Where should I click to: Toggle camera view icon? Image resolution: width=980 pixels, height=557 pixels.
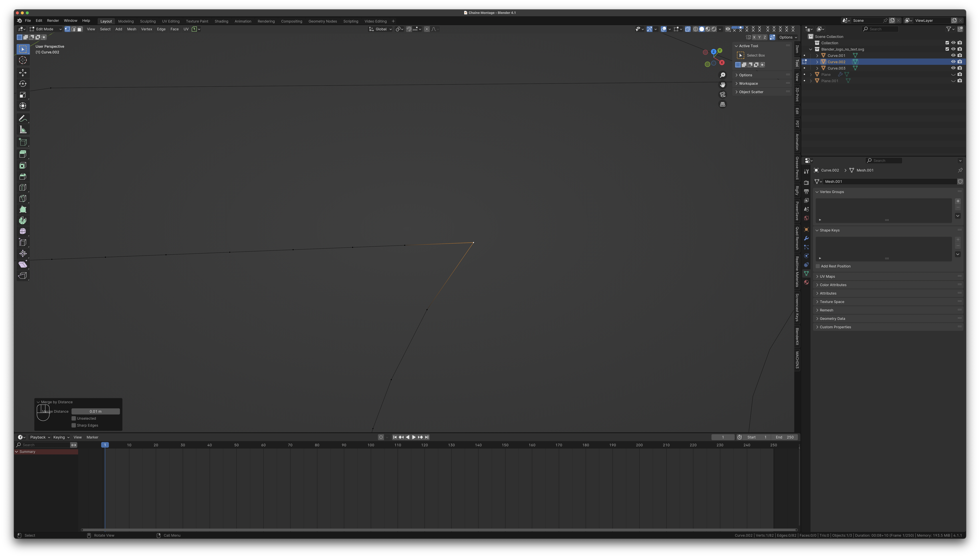[722, 94]
